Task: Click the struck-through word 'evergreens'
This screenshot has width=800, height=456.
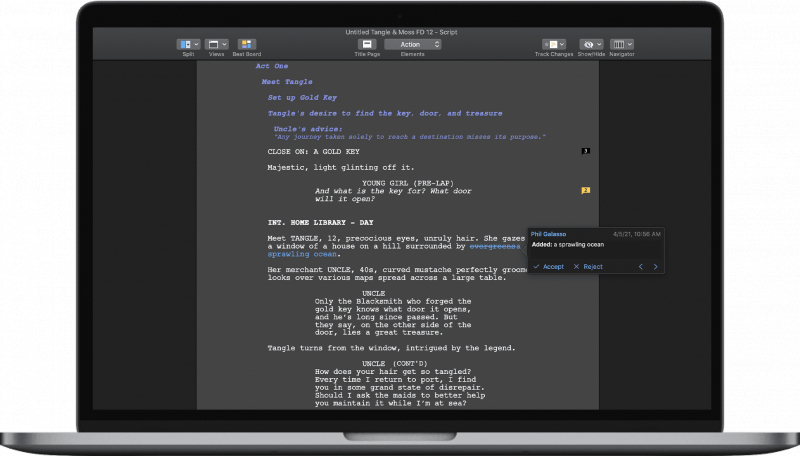Action: click(x=496, y=246)
